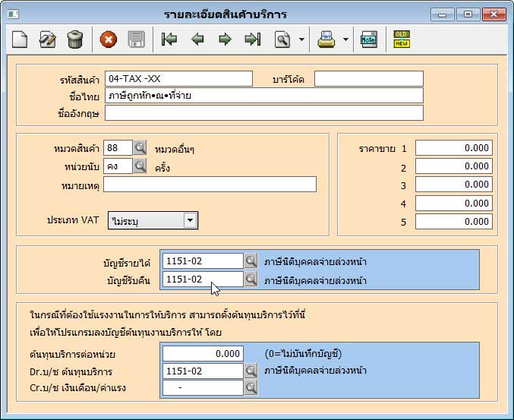Click the printer icon
Image resolution: width=514 pixels, height=420 pixels.
[326, 39]
